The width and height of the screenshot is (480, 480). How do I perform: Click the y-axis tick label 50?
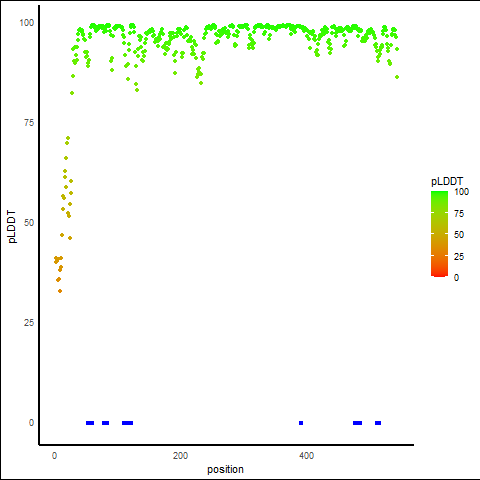[29, 223]
